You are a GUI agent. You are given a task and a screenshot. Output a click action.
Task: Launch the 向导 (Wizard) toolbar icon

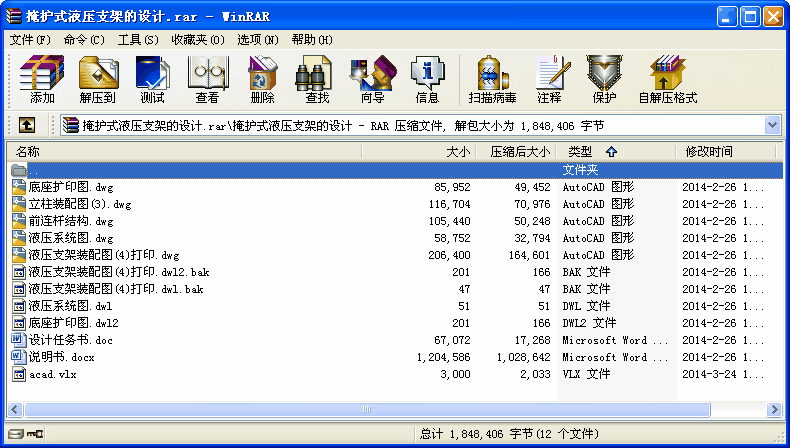point(373,79)
